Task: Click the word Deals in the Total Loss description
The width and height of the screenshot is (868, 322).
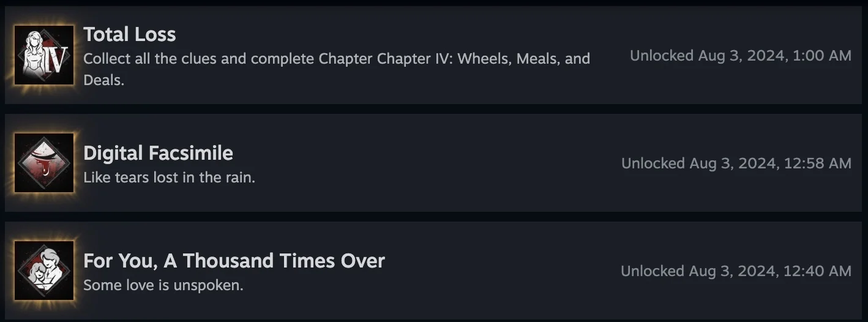Action: coord(103,80)
